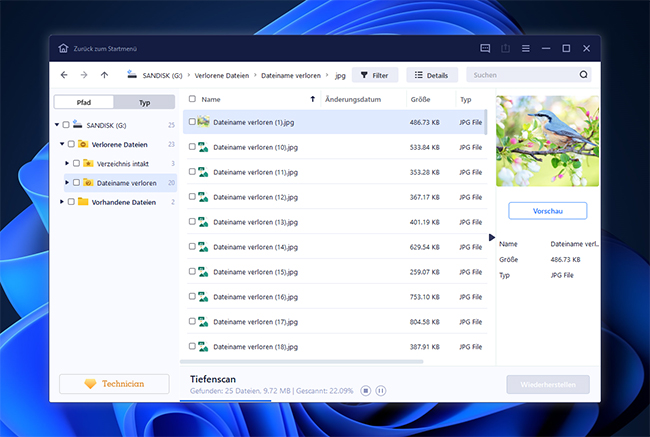Click the home icon for Zurück zum Startmenü

[x=63, y=48]
